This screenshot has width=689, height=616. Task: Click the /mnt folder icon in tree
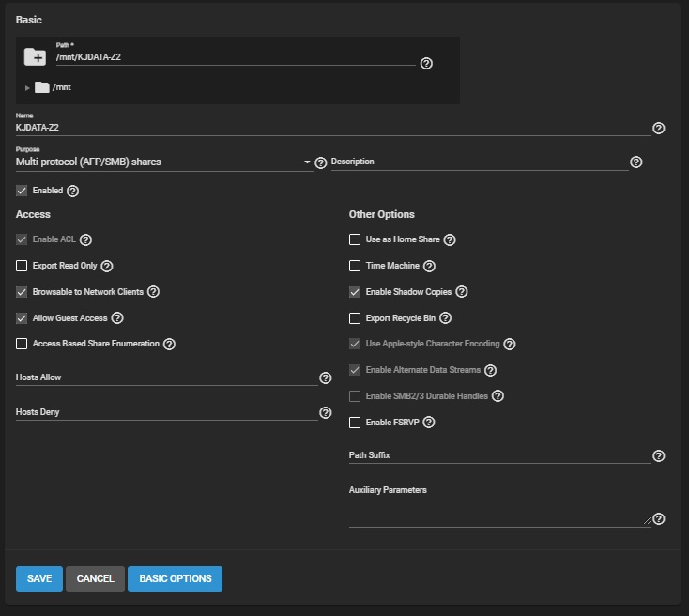(x=41, y=87)
